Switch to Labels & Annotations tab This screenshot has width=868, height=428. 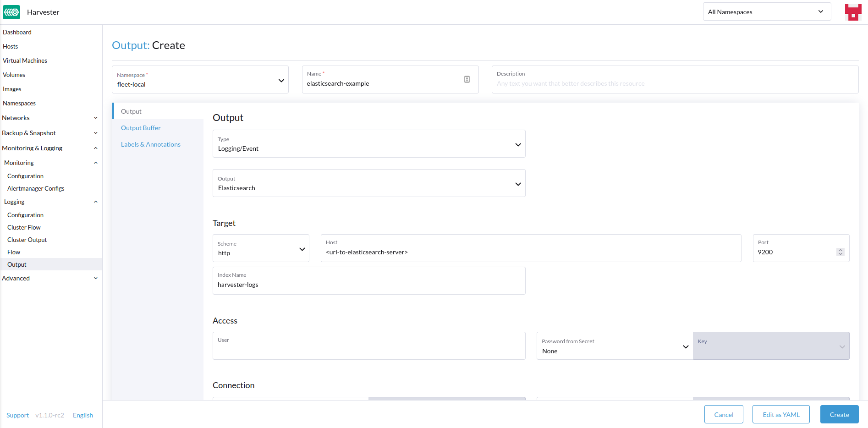150,144
